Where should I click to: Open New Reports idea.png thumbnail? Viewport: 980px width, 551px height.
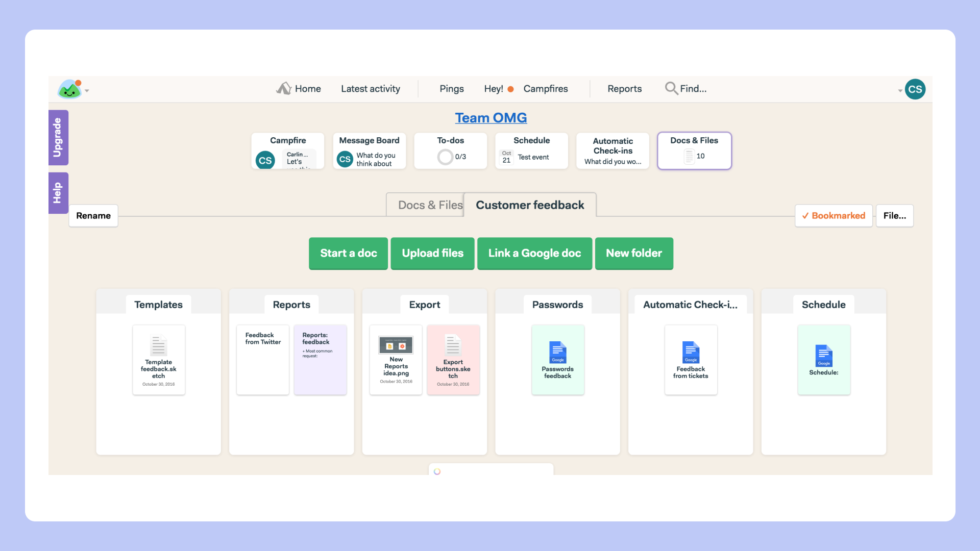tap(396, 345)
